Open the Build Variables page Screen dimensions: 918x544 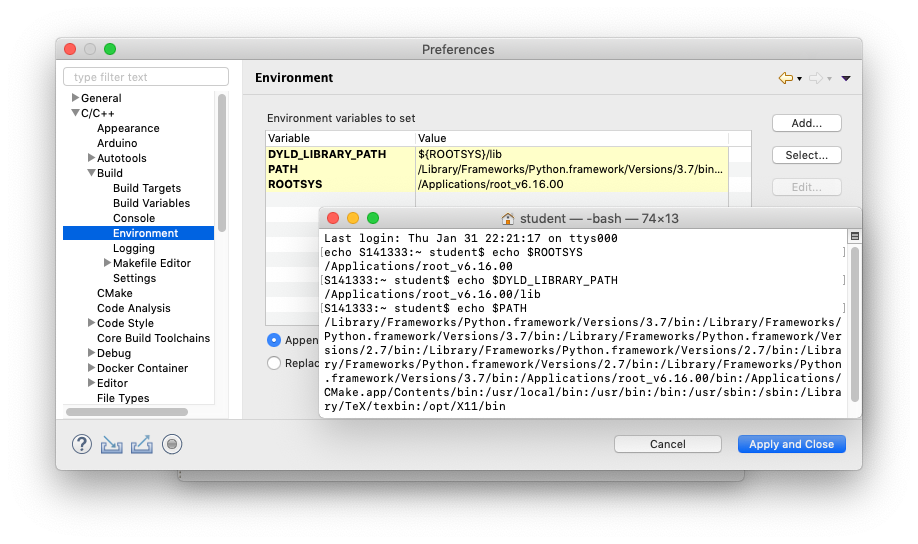tap(152, 203)
